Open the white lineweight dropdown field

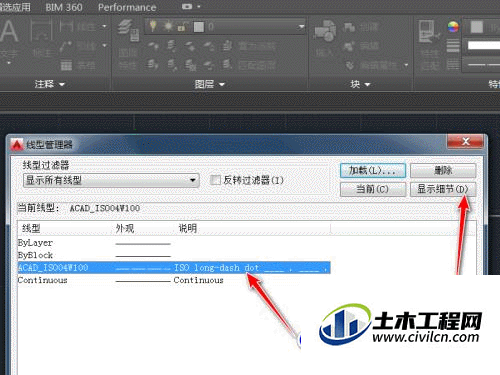tap(483, 45)
